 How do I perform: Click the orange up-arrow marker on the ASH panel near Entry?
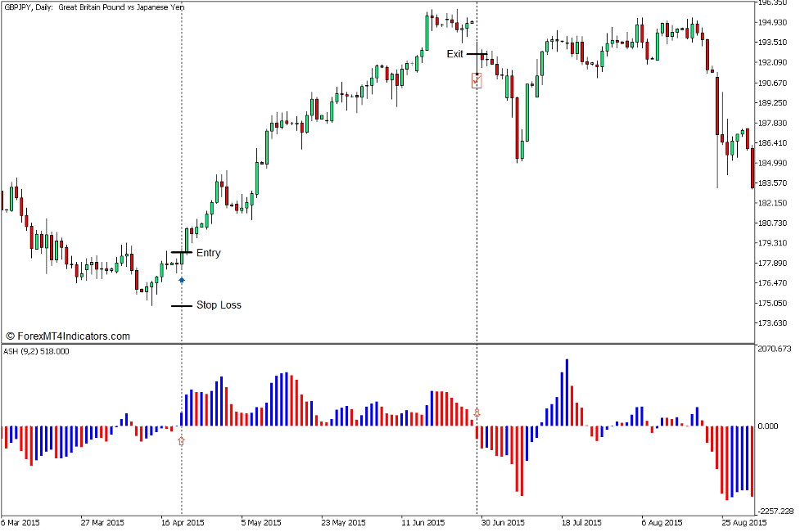(182, 440)
